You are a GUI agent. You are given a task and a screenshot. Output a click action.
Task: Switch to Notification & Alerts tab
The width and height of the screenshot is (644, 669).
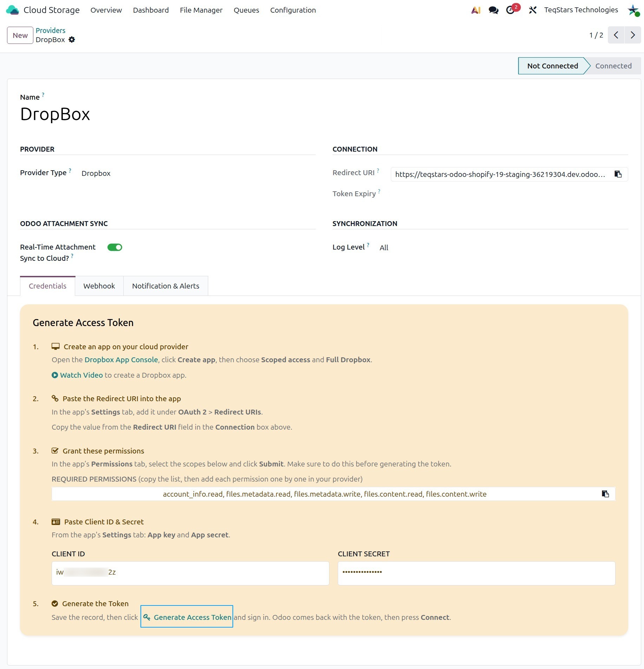165,286
